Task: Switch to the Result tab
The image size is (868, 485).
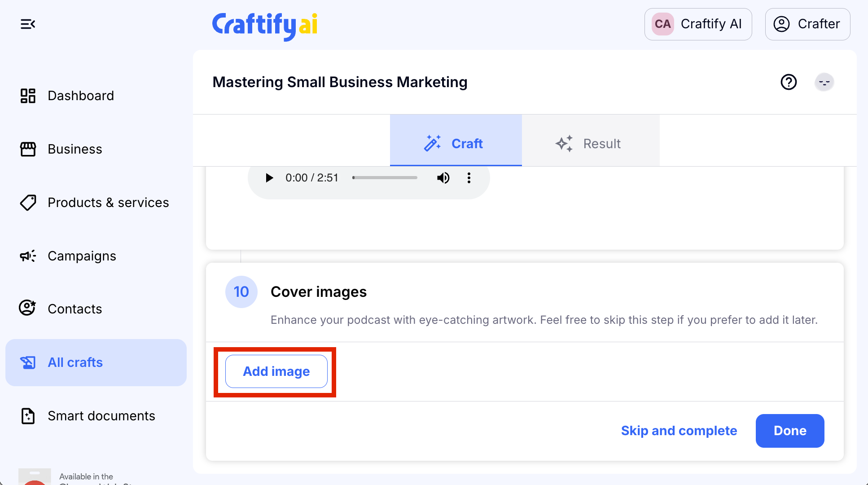Action: 590,144
